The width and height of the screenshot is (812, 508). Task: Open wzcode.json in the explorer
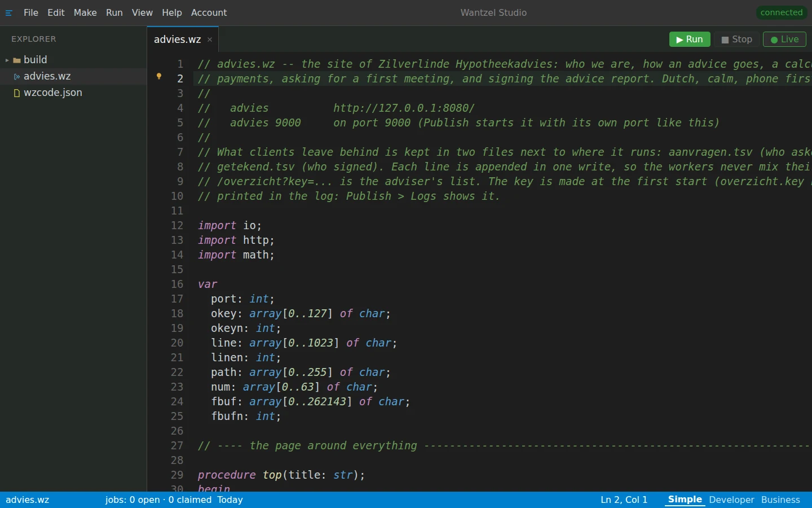[x=73, y=93]
